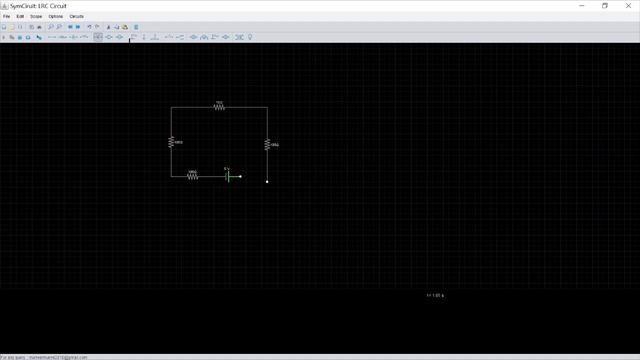Open the Circuits menu
This screenshot has width=640, height=360.
click(x=76, y=16)
